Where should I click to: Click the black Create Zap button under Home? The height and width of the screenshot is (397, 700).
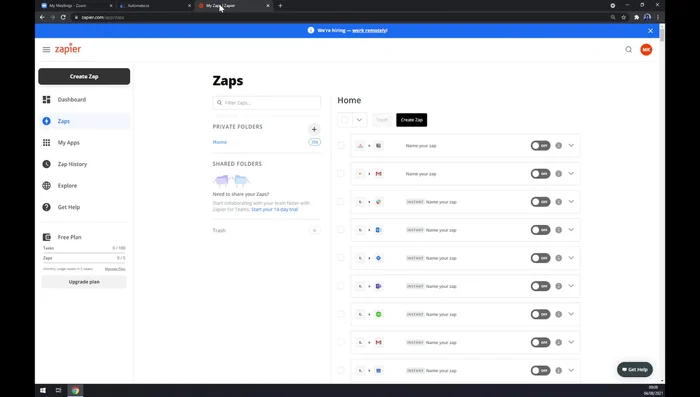pyautogui.click(x=412, y=120)
